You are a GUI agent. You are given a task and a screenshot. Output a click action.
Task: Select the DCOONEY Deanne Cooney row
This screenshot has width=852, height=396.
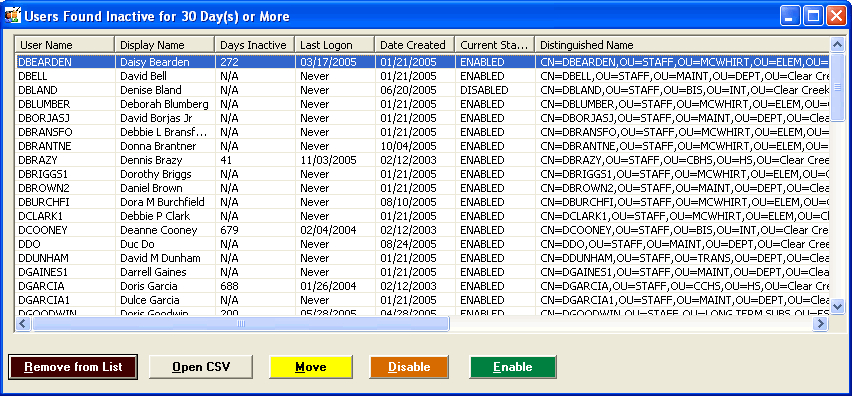point(423,230)
